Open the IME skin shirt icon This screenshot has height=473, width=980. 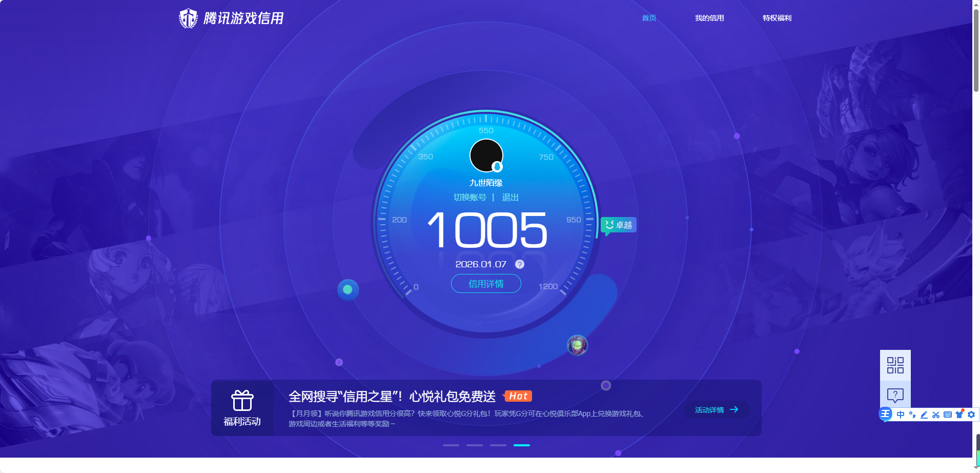pyautogui.click(x=959, y=415)
